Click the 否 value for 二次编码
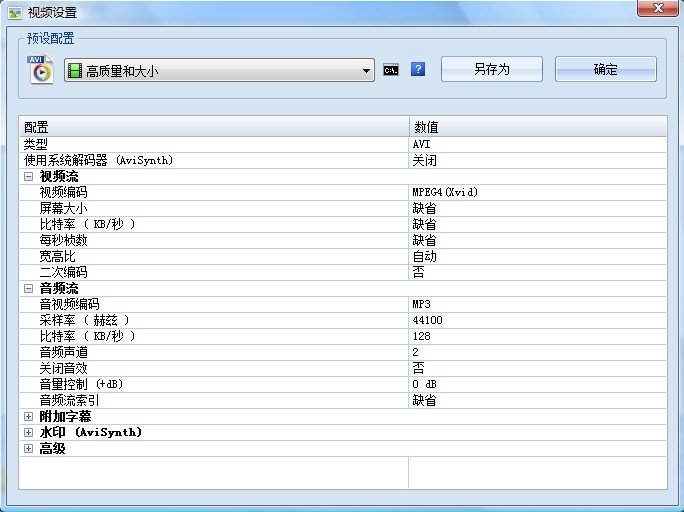Viewport: 684px width, 512px height. pos(537,272)
